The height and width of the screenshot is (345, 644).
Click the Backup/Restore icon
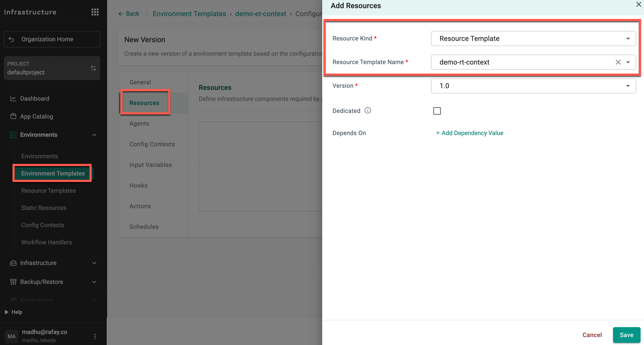[x=13, y=282]
